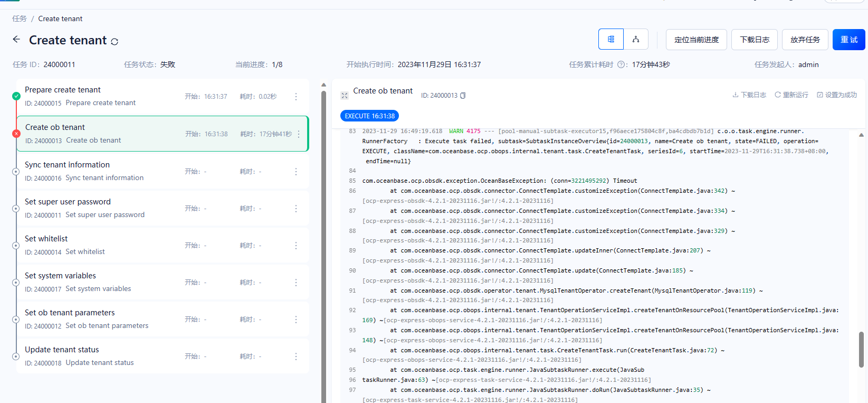Open the more menu for Prepare create tenant
868x403 pixels.
point(296,97)
